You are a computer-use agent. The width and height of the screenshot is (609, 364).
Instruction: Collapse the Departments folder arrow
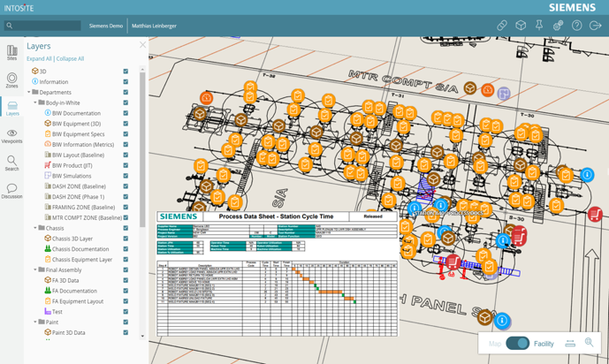[29, 93]
